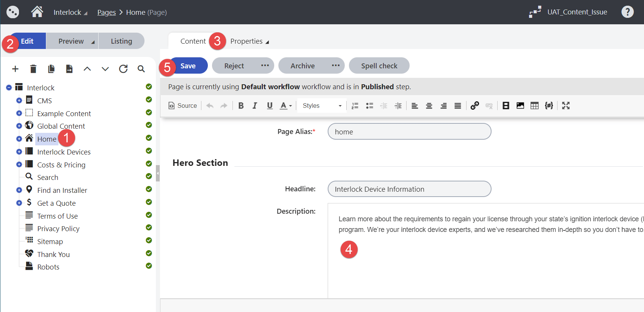
Task: Toggle underline formatting
Action: click(x=270, y=106)
